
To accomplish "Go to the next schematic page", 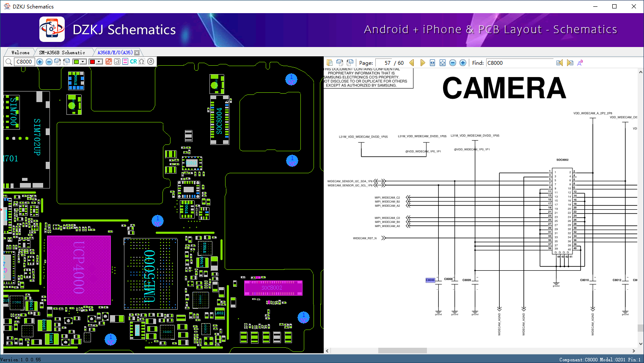I will tap(422, 63).
